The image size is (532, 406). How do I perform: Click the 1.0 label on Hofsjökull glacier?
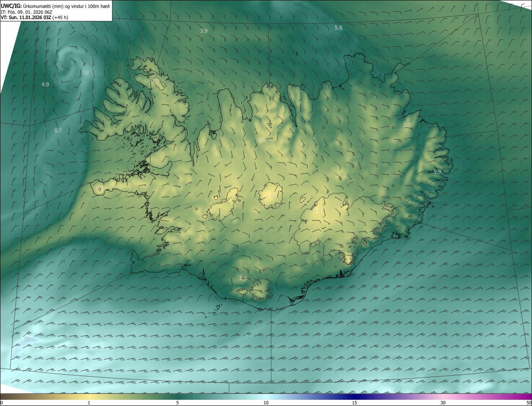[270, 196]
